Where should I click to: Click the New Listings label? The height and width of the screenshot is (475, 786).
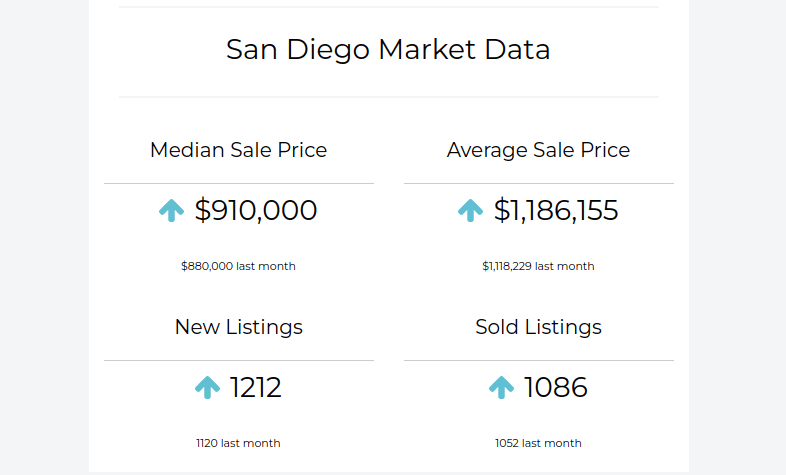pos(238,327)
